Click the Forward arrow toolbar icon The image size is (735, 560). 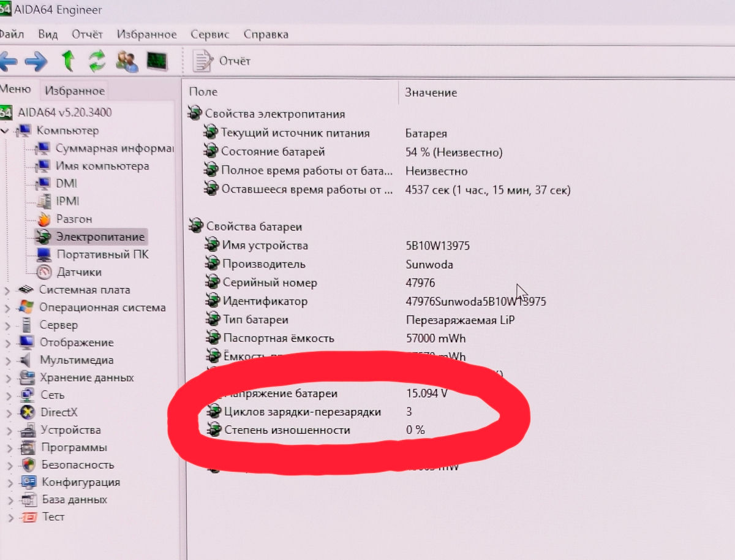pyautogui.click(x=37, y=61)
